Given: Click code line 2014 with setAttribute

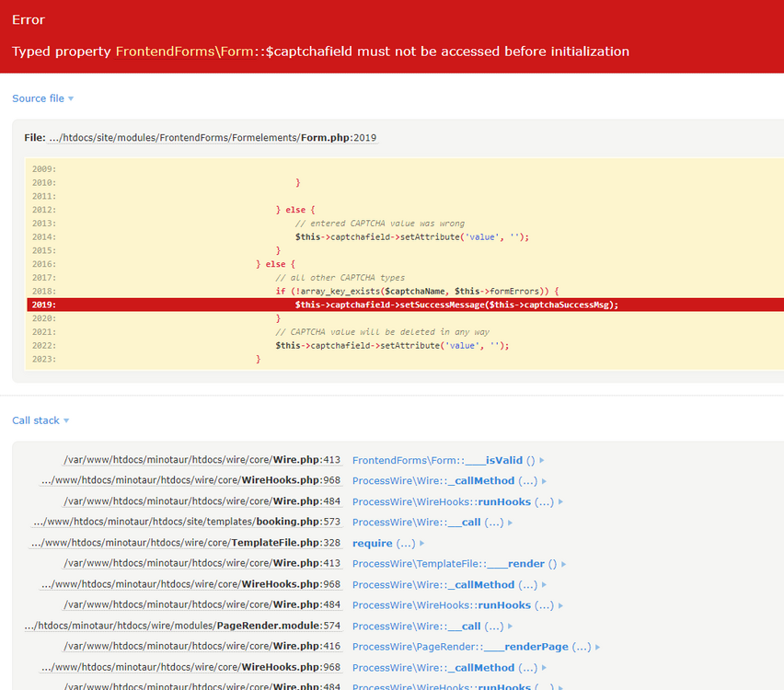Looking at the screenshot, I should (411, 236).
